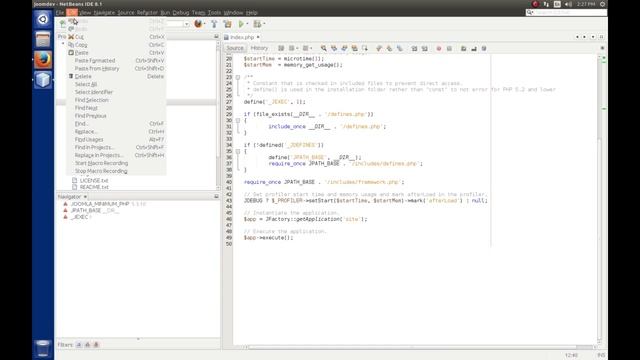Image resolution: width=640 pixels, height=360 pixels.
Task: Click the maximize editor window button
Action: pyautogui.click(x=601, y=37)
